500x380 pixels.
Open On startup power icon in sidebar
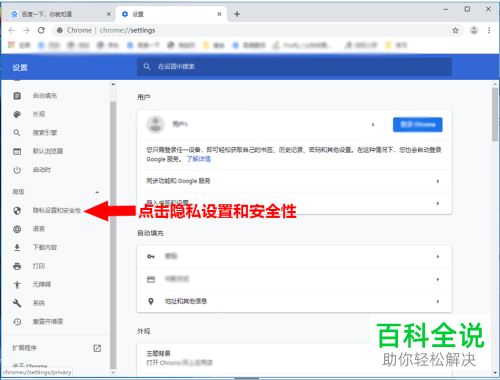point(17,170)
